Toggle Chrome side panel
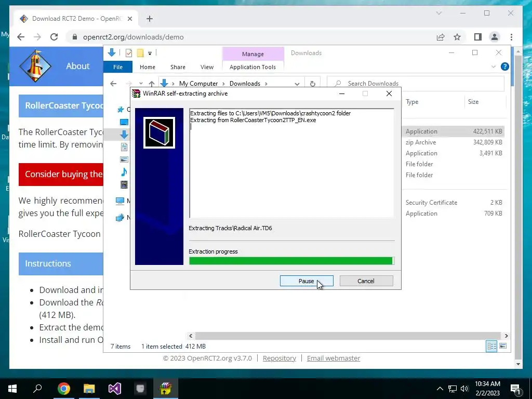The height and width of the screenshot is (399, 532). (478, 37)
